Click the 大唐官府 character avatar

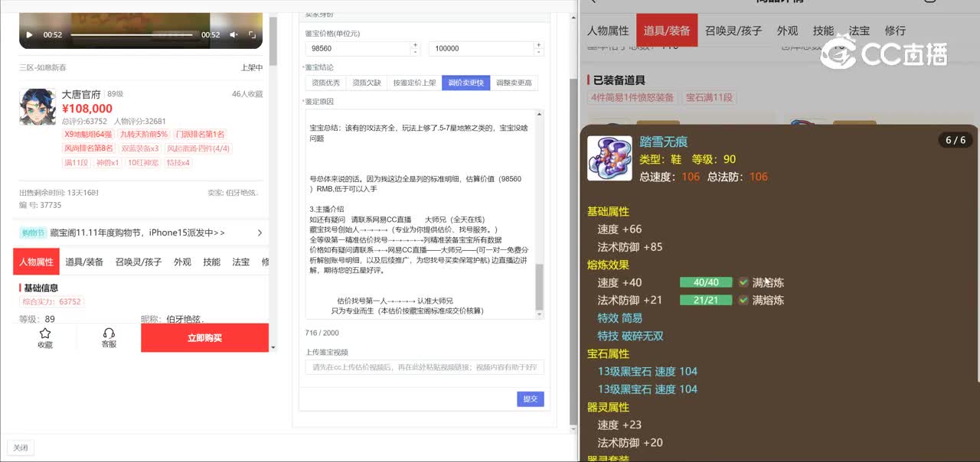(38, 107)
